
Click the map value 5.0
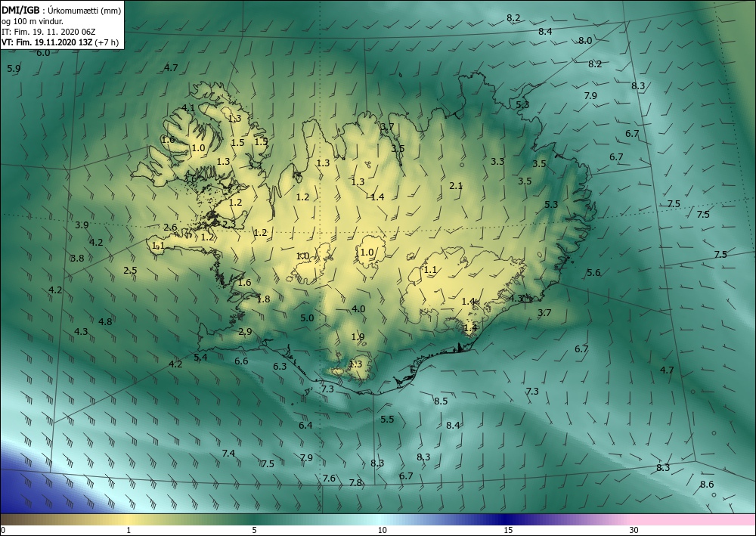[307, 318]
